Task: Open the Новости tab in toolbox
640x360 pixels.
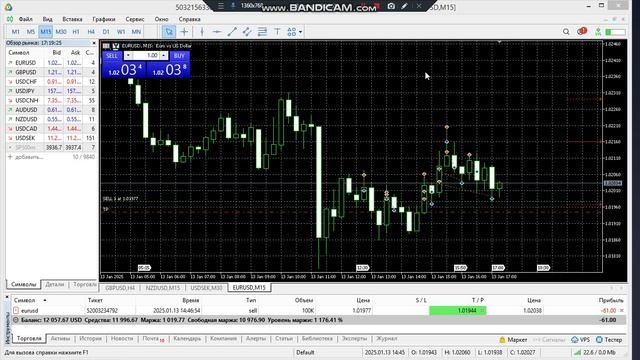Action: [x=122, y=339]
